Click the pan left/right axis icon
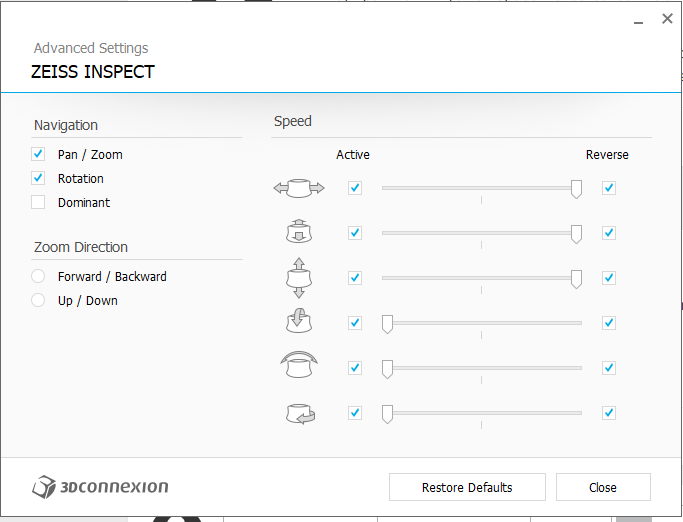Image resolution: width=683 pixels, height=522 pixels. pos(299,188)
